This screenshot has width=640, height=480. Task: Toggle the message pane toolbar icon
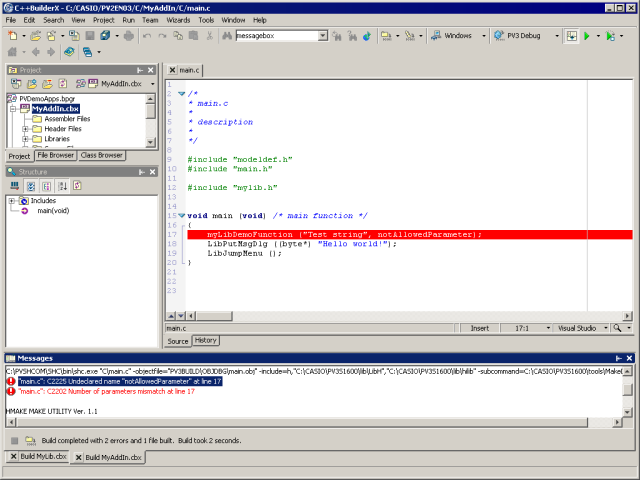[572, 36]
